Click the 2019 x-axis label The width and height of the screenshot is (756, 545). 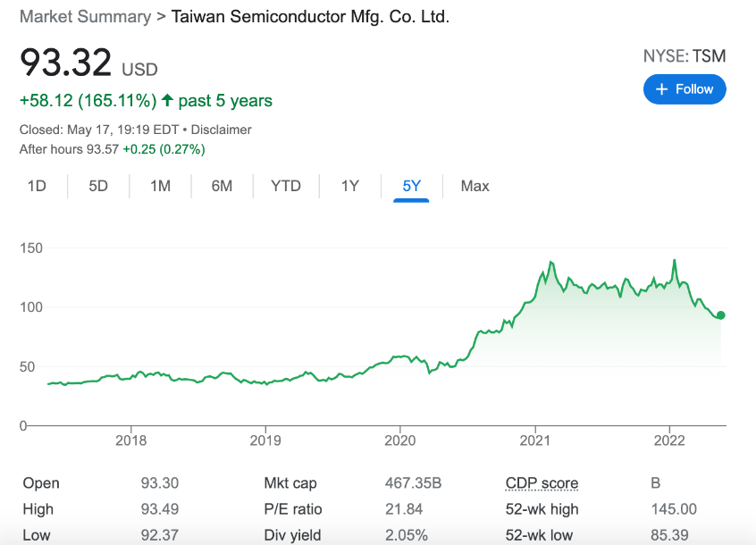(265, 440)
